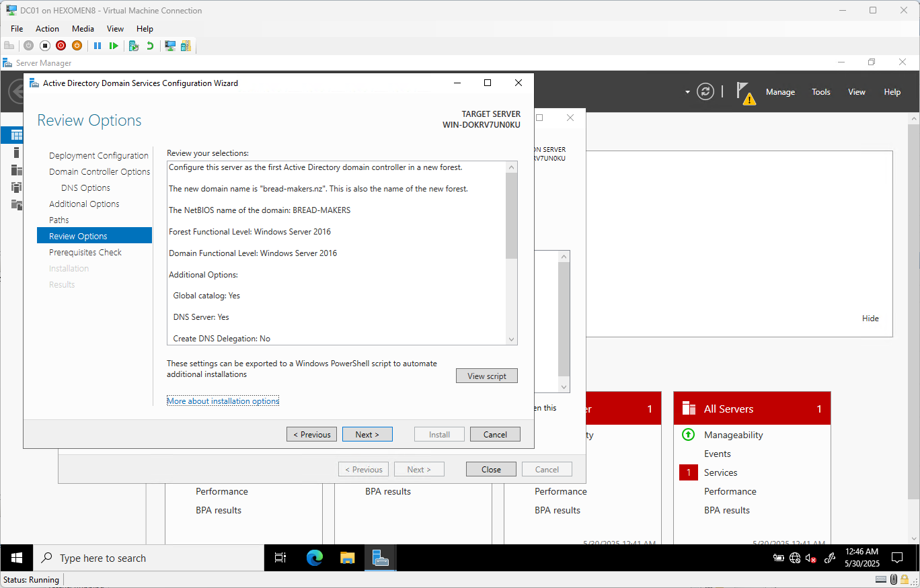Click the network globe tray icon
The width and height of the screenshot is (920, 588).
795,558
